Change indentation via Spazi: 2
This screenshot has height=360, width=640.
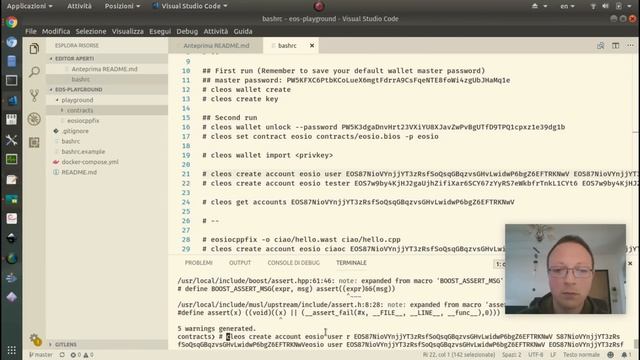point(511,355)
